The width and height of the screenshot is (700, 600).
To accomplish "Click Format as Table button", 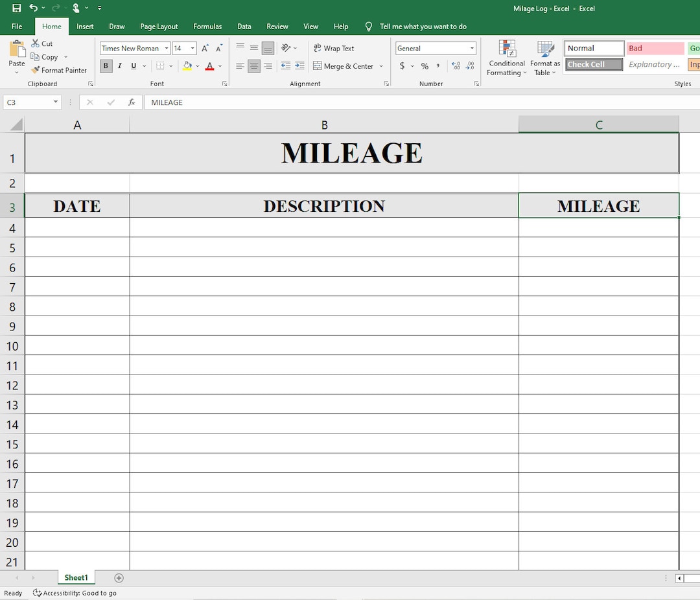I will (544, 57).
